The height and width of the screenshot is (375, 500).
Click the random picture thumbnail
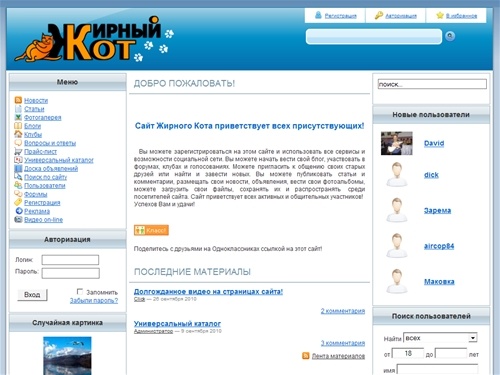(67, 356)
